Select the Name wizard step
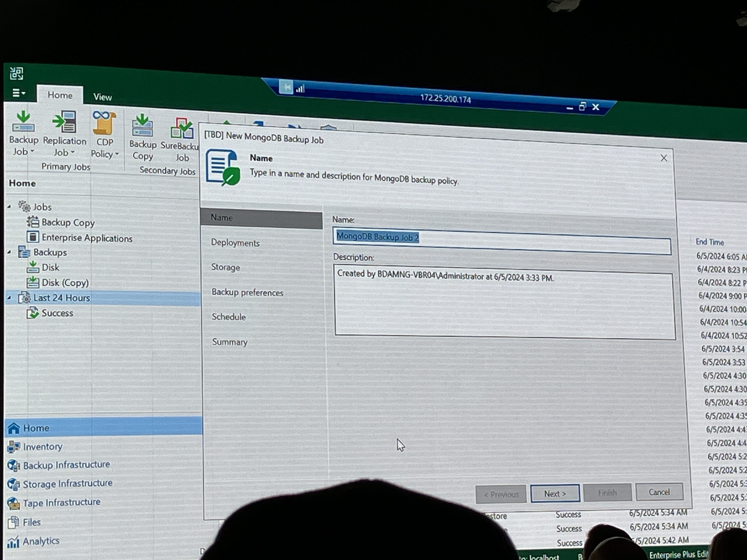 [261, 218]
